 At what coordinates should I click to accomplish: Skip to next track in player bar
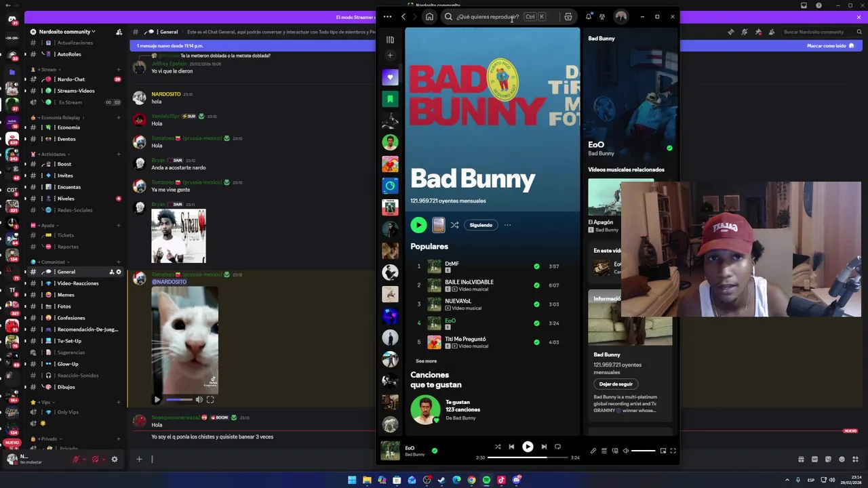pyautogui.click(x=544, y=447)
